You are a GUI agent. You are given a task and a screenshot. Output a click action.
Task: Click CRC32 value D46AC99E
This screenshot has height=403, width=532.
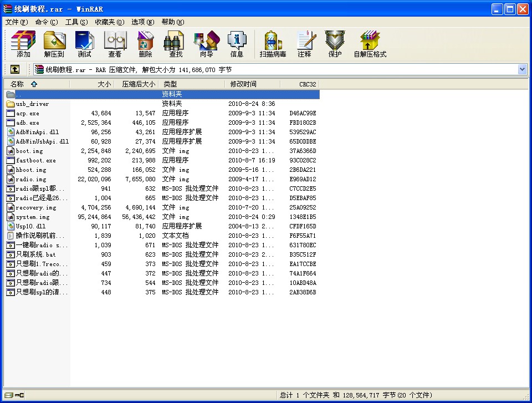click(303, 113)
